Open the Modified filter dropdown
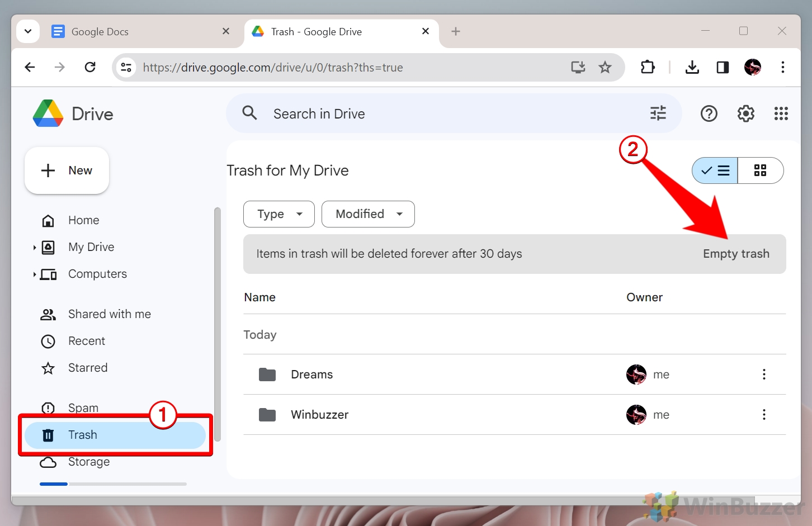 [368, 214]
